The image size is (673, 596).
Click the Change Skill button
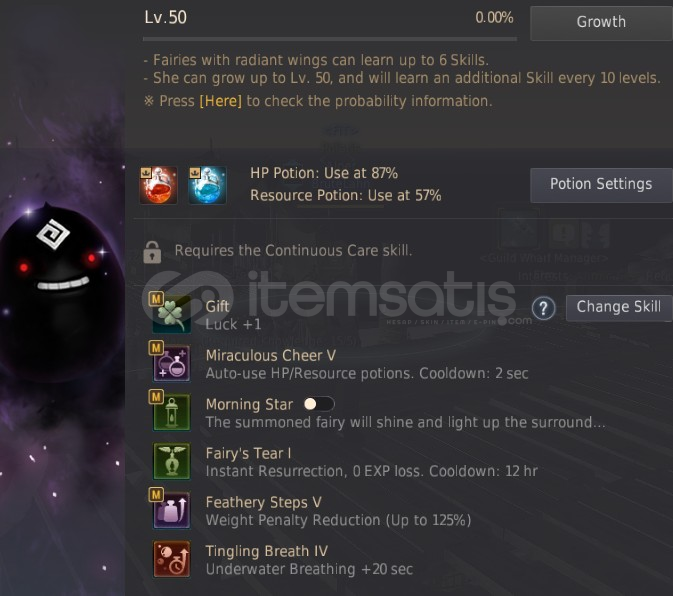(619, 307)
